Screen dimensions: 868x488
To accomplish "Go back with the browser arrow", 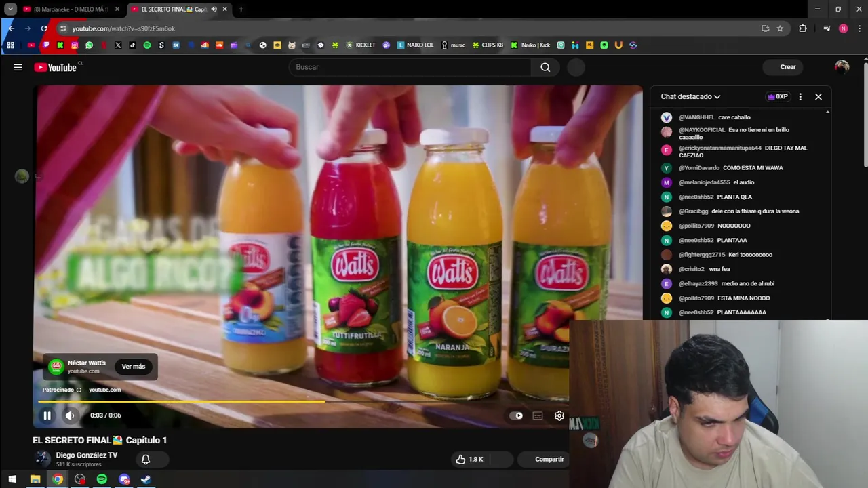I will [x=11, y=28].
